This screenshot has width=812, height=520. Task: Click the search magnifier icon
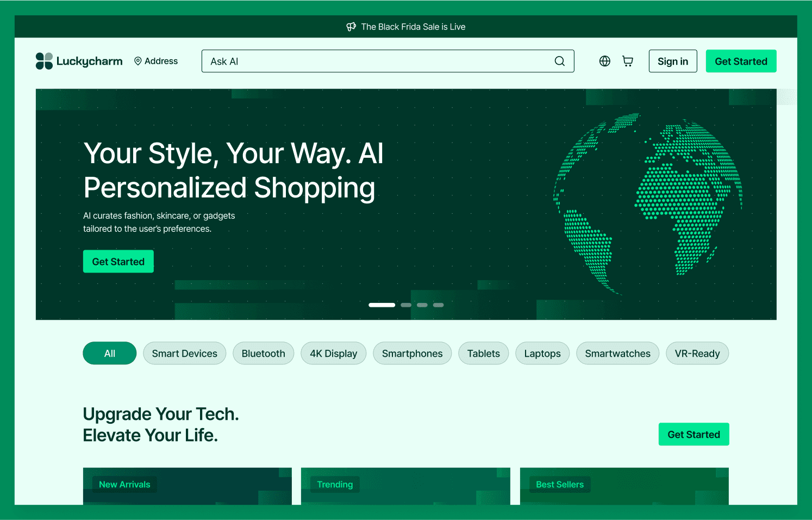coord(559,61)
